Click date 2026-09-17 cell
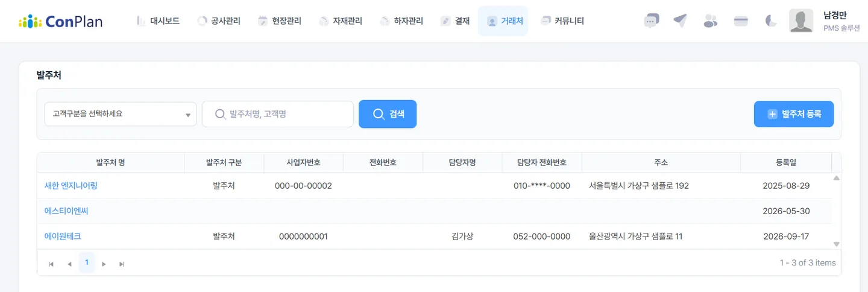 coord(786,236)
